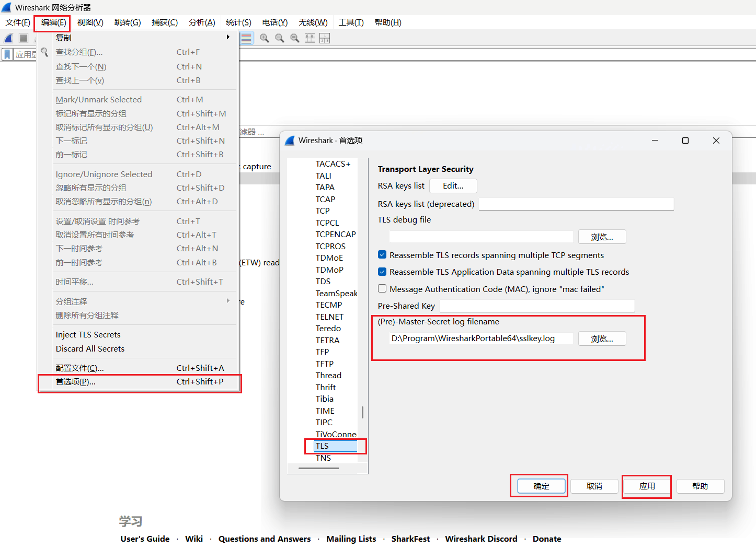The height and width of the screenshot is (549, 756).
Task: Enable ignore "mac failed" checkbox
Action: [x=382, y=289]
